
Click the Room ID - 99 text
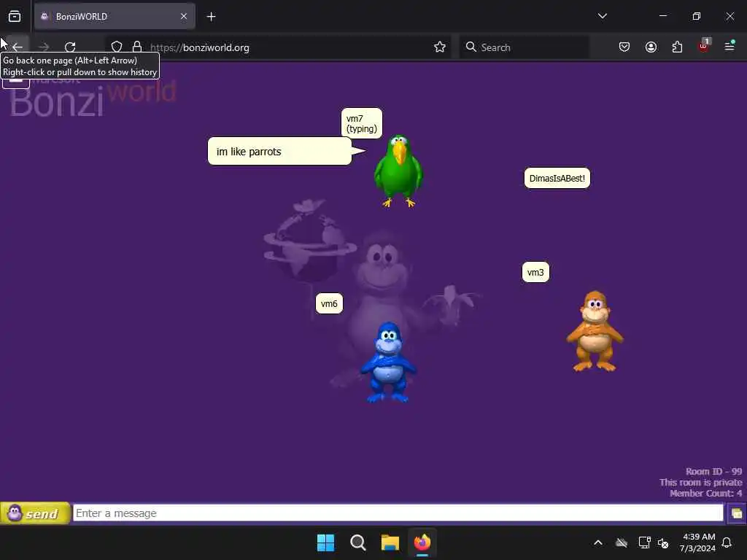tap(713, 472)
